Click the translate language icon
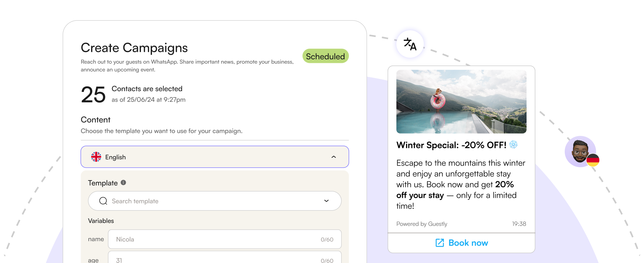The height and width of the screenshot is (263, 644). pos(410,44)
